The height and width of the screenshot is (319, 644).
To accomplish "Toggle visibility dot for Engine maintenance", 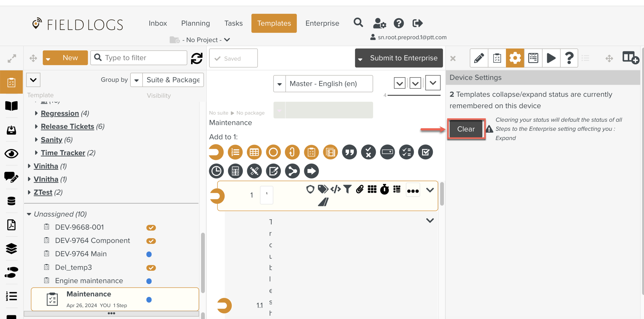I will tap(149, 281).
